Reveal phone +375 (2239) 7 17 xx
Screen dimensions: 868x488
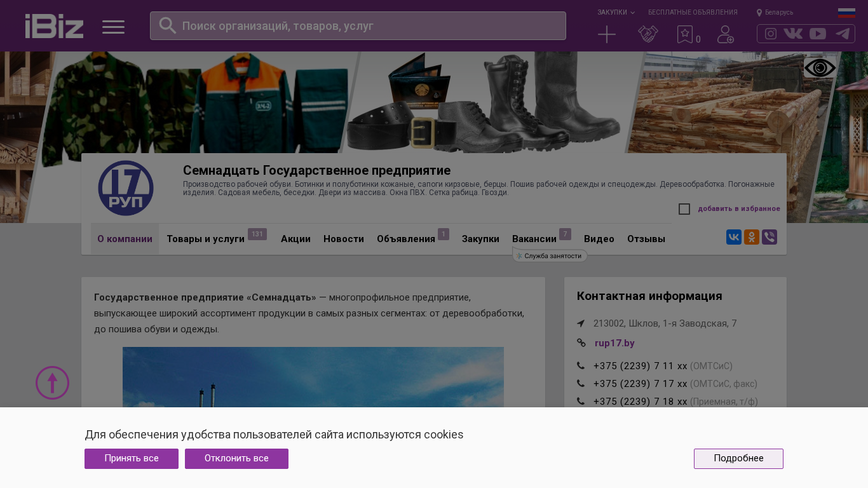[641, 384]
